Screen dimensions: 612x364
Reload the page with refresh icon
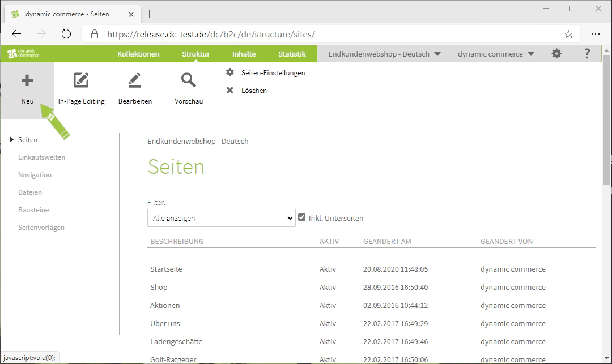[x=66, y=35]
